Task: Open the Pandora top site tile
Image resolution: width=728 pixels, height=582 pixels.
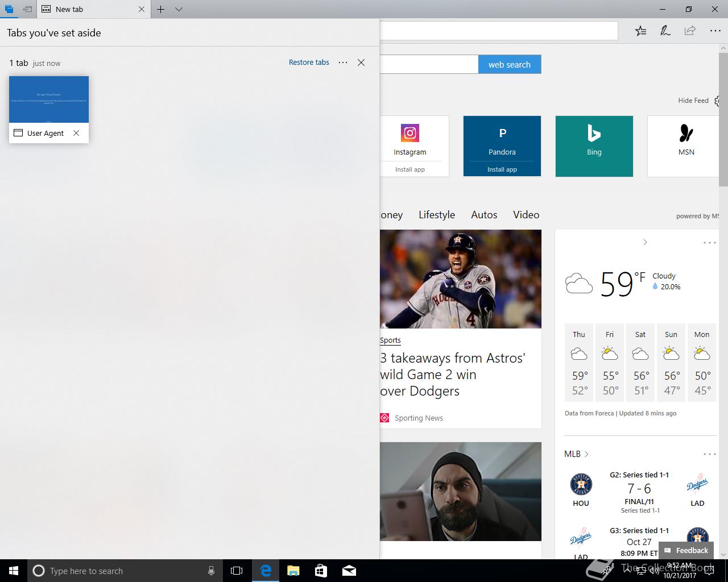Action: coord(502,139)
